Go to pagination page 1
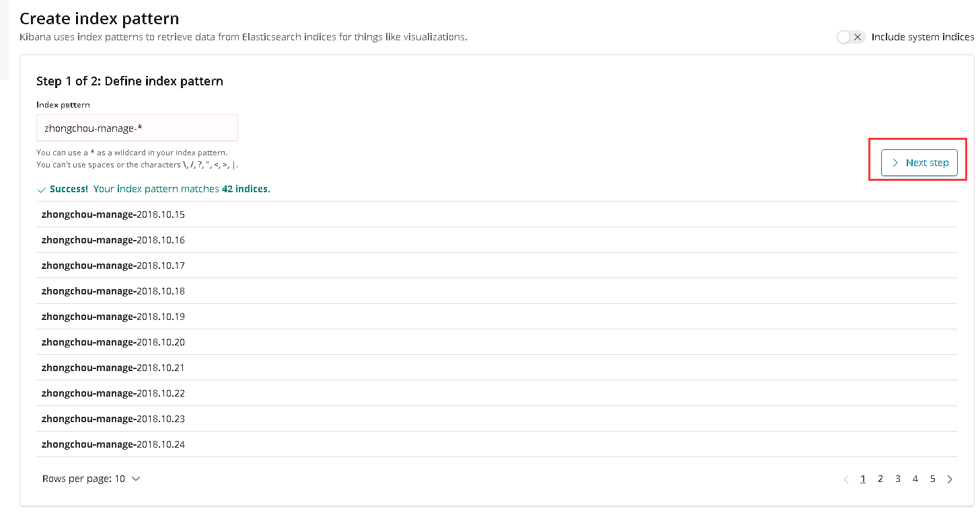Viewport: 980px width, 525px height. (863, 479)
